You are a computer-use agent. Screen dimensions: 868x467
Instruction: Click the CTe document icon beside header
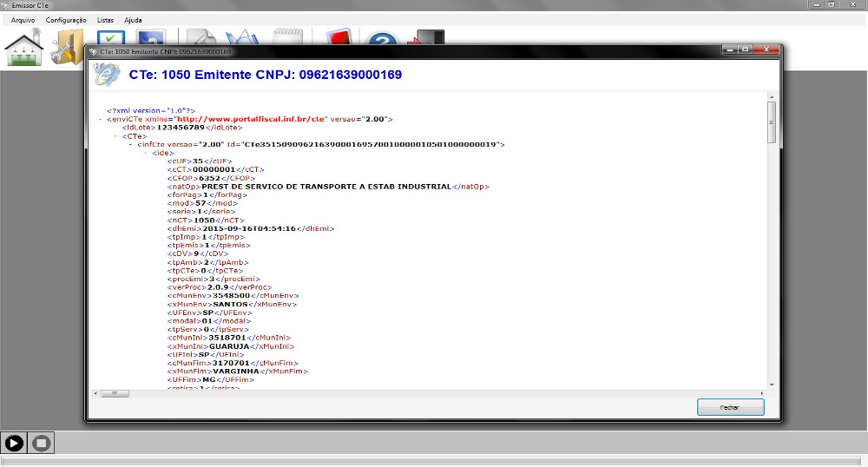108,76
